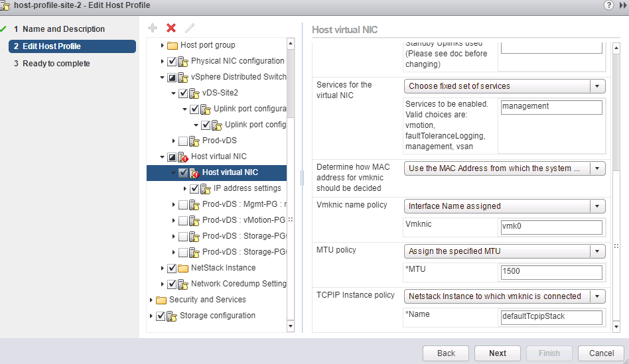
Task: Open the help question mark icon
Action: pos(608,5)
